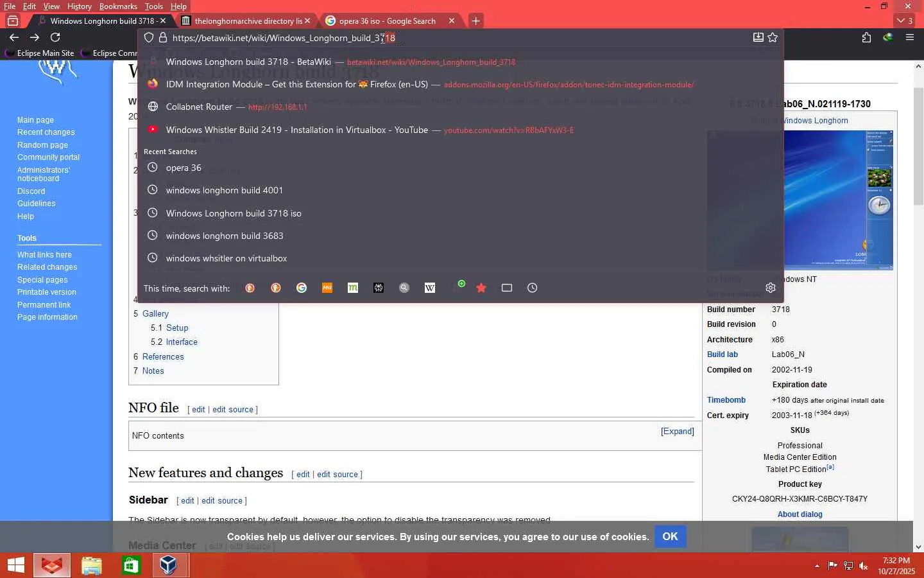This screenshot has height=578, width=924.
Task: Open the Edit menu
Action: 30,6
